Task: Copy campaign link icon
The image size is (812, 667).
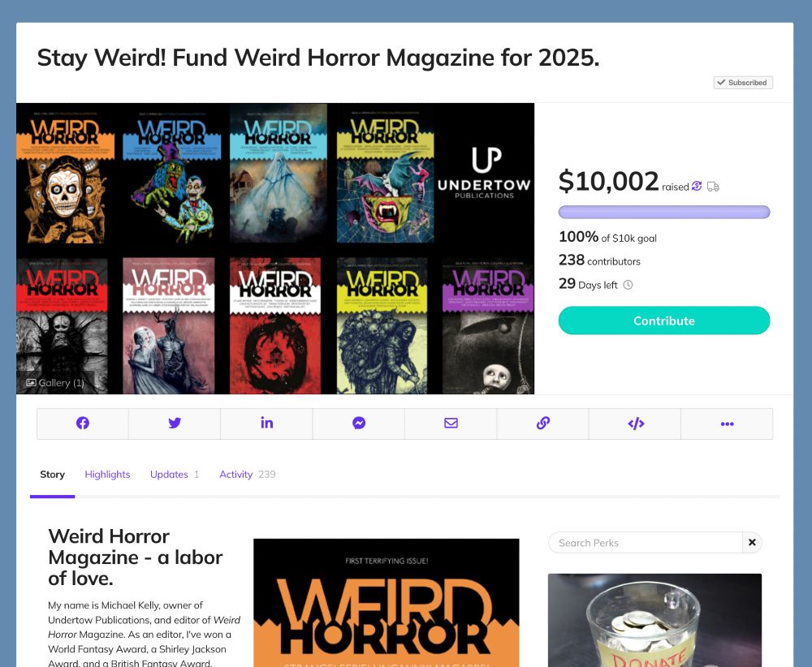Action: point(542,424)
